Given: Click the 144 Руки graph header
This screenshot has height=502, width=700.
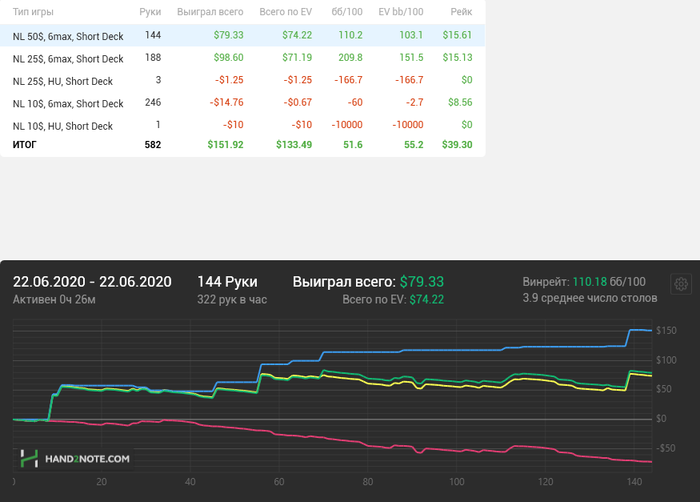Looking at the screenshot, I should click(x=227, y=282).
